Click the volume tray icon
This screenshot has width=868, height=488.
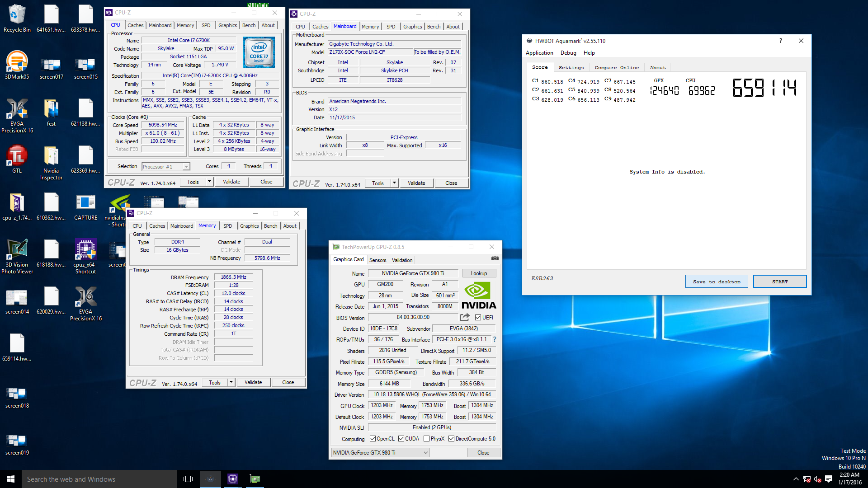coord(817,479)
